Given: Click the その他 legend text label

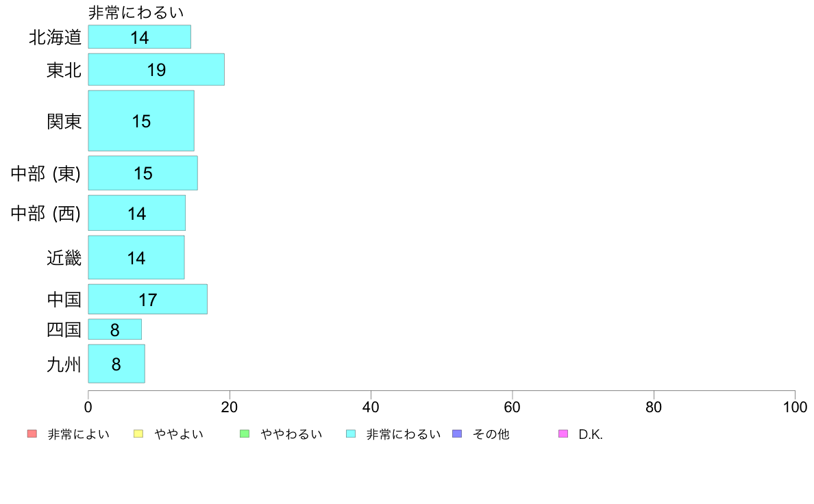Looking at the screenshot, I should (491, 434).
